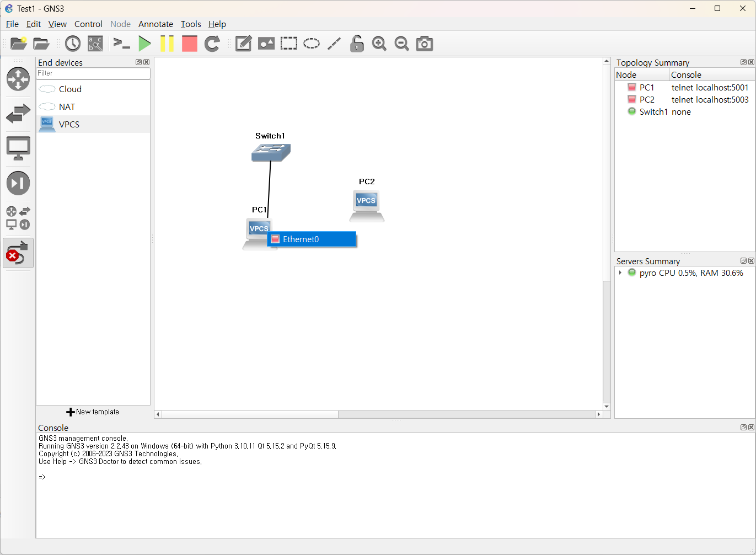Float the End devices panel

[138, 62]
